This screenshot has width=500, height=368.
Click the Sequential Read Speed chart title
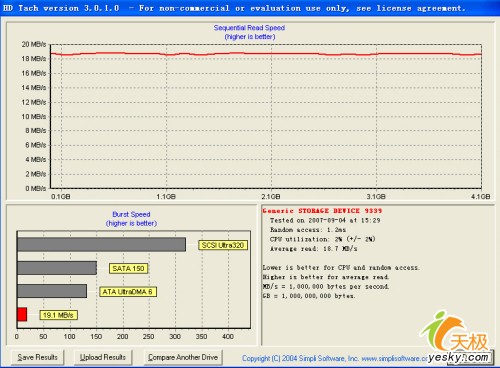coord(249,28)
